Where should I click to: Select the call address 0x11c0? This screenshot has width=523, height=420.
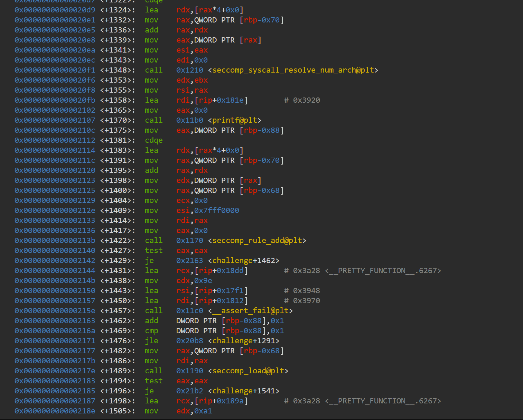coord(190,311)
